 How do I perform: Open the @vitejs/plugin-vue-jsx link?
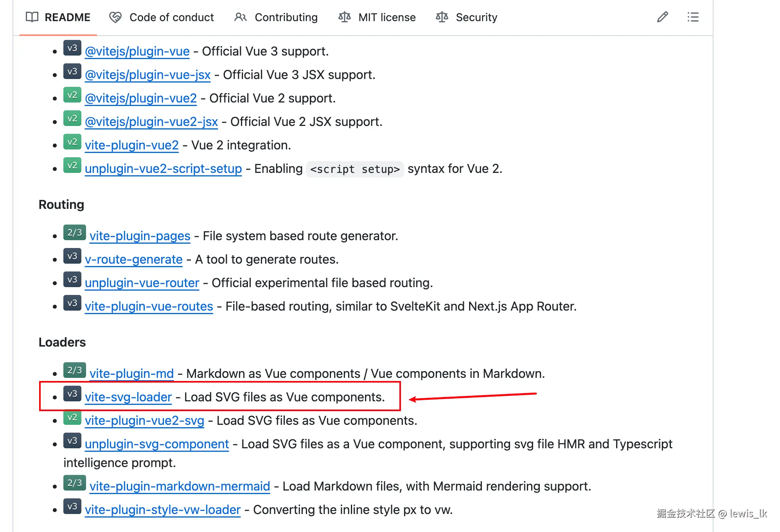click(147, 75)
